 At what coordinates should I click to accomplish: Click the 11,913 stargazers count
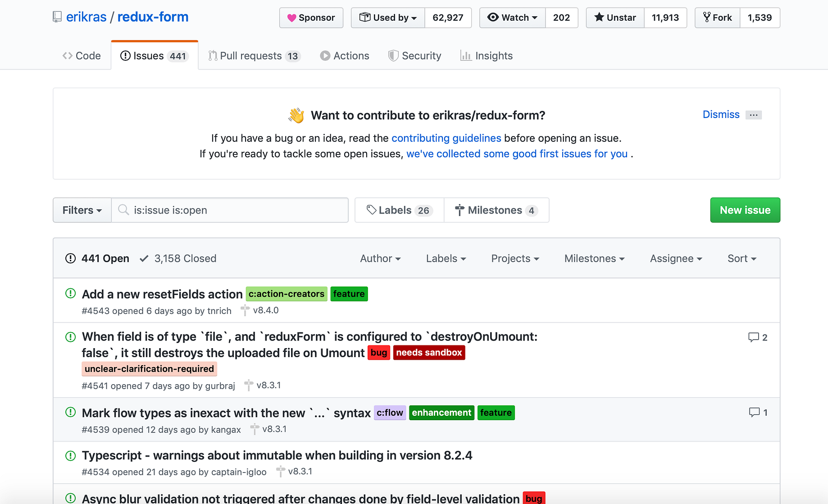[x=665, y=18]
